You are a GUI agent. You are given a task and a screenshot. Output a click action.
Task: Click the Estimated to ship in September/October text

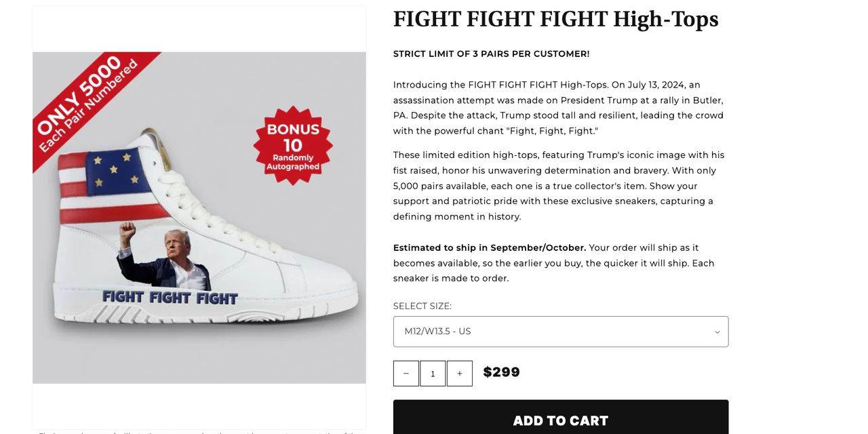(489, 248)
